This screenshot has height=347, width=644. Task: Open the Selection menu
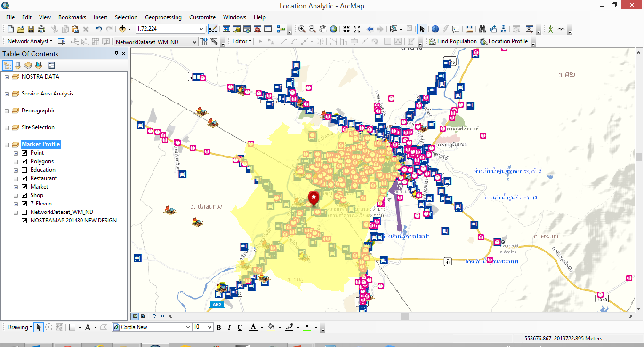tap(126, 17)
